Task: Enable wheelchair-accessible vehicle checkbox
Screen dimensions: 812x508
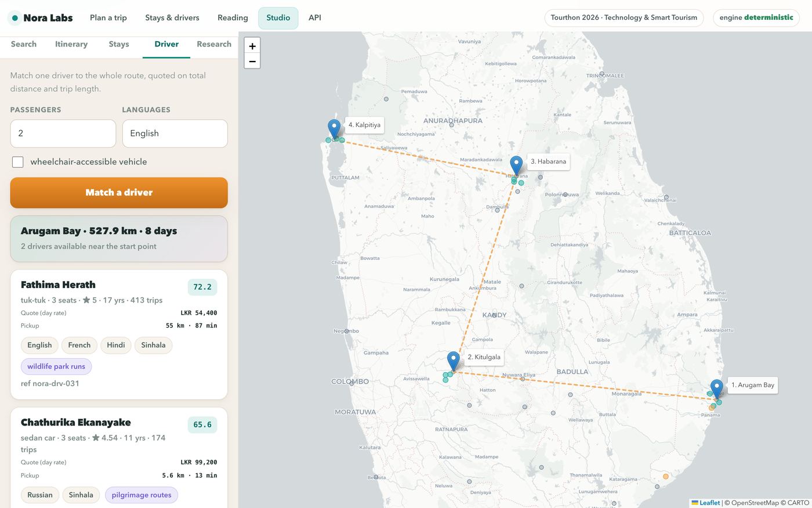Action: pos(18,162)
